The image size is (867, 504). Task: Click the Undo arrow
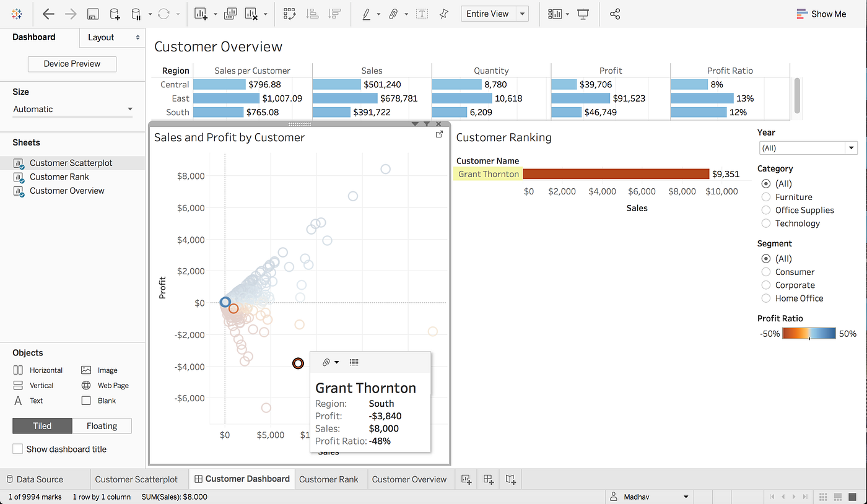[x=48, y=14]
